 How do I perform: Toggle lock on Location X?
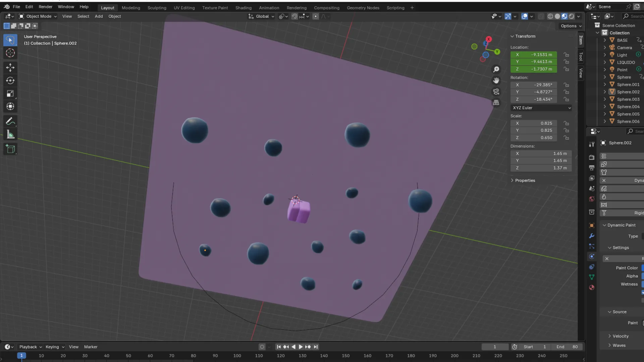tap(566, 55)
